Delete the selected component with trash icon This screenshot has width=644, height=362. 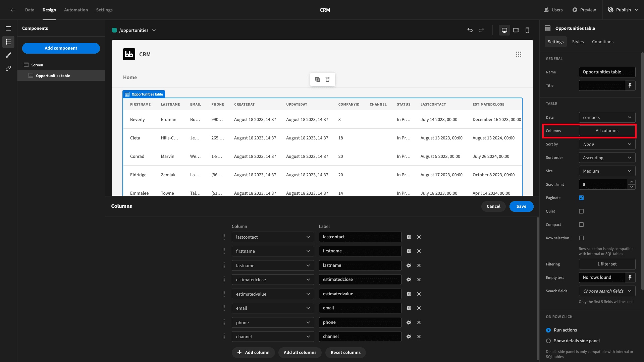pos(328,79)
